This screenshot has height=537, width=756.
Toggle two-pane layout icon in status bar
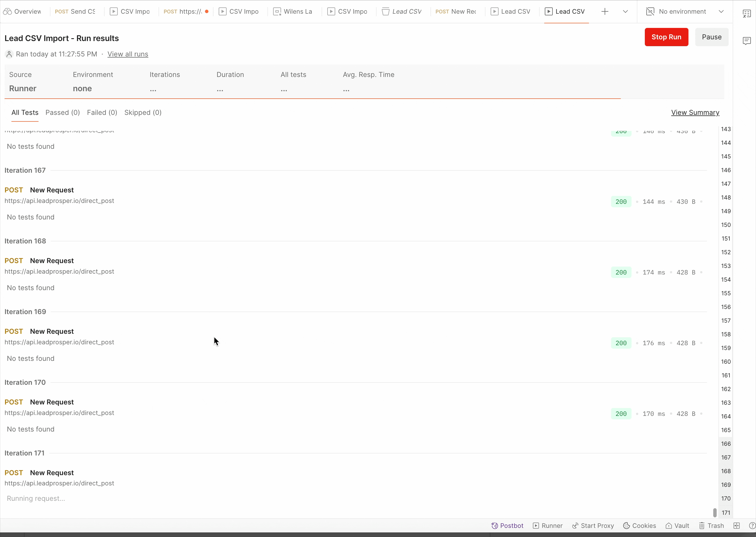pos(737,526)
